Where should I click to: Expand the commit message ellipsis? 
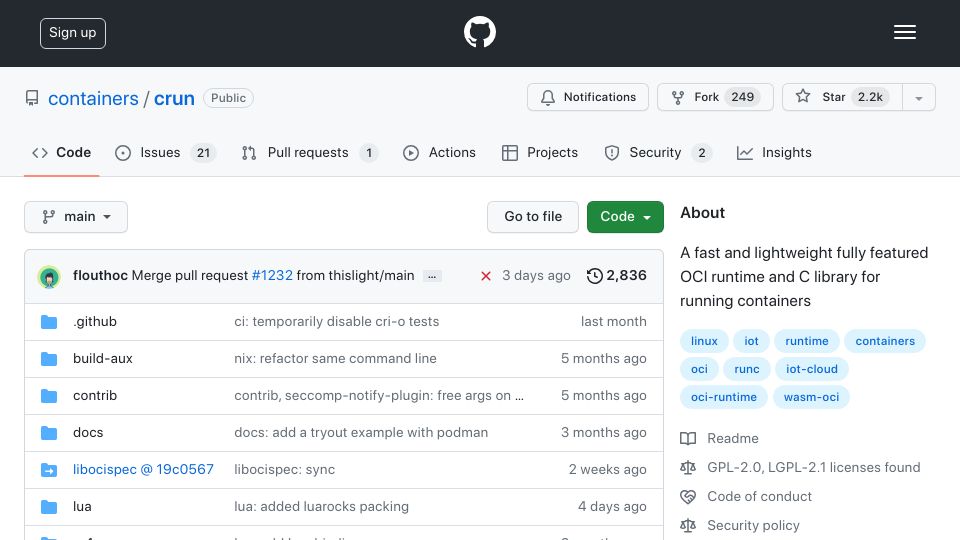click(432, 276)
